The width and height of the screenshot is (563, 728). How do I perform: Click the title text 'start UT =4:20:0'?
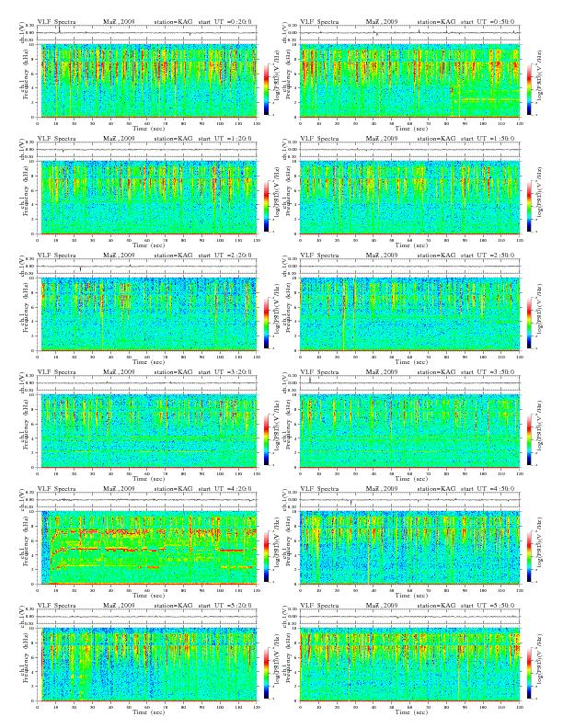pyautogui.click(x=224, y=489)
